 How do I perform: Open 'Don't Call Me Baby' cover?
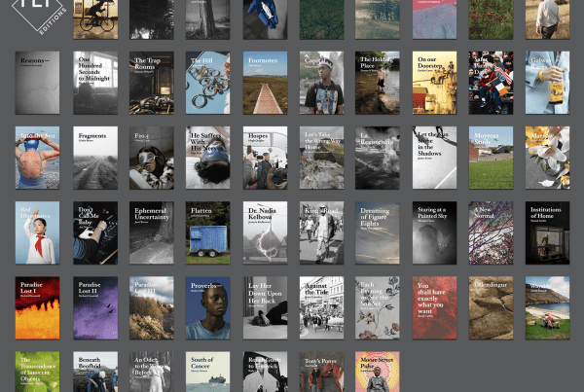[95, 233]
